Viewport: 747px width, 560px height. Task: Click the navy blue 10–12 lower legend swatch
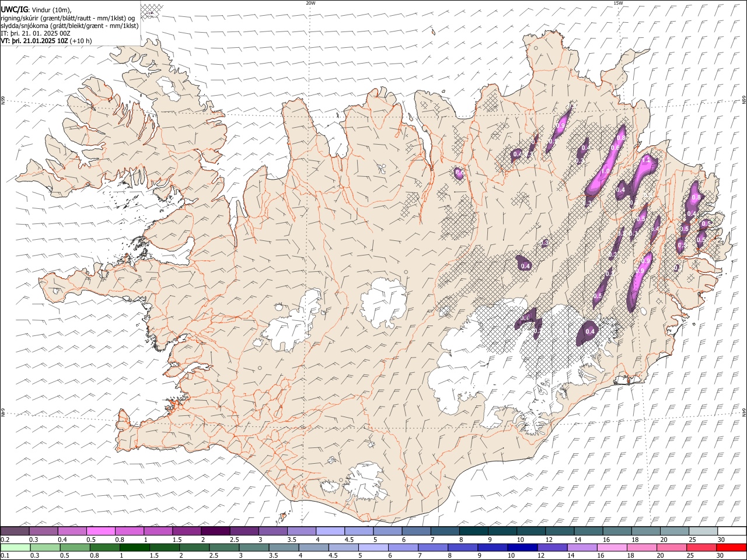pos(522,548)
